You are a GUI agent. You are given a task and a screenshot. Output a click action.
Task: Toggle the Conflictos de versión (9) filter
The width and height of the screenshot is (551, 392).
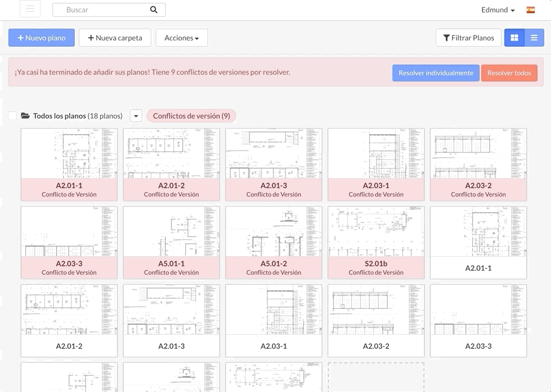pyautogui.click(x=191, y=116)
